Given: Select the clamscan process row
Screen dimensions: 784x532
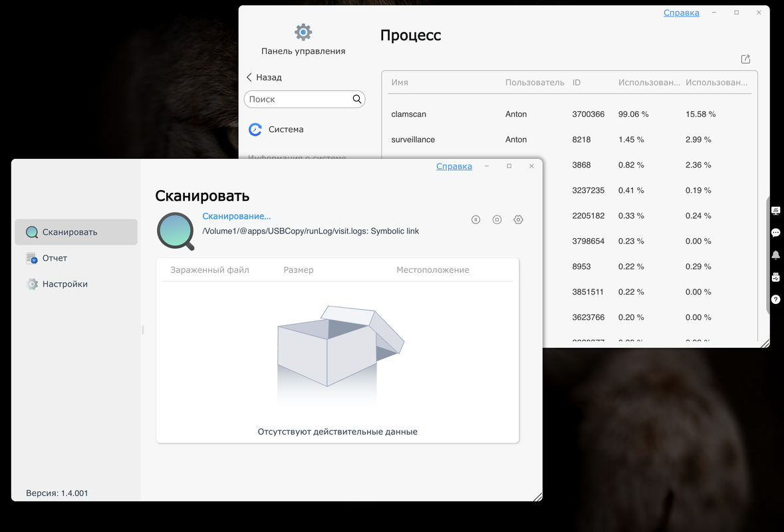Looking at the screenshot, I should (x=569, y=114).
